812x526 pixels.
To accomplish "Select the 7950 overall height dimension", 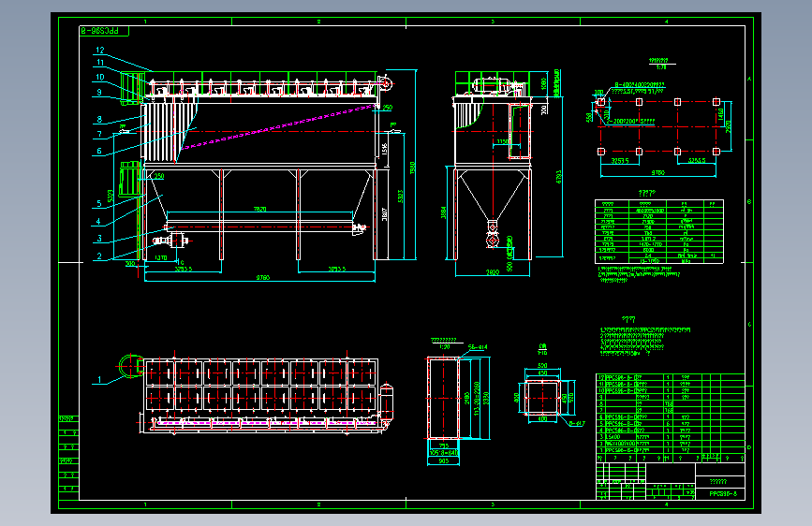I will point(413,168).
